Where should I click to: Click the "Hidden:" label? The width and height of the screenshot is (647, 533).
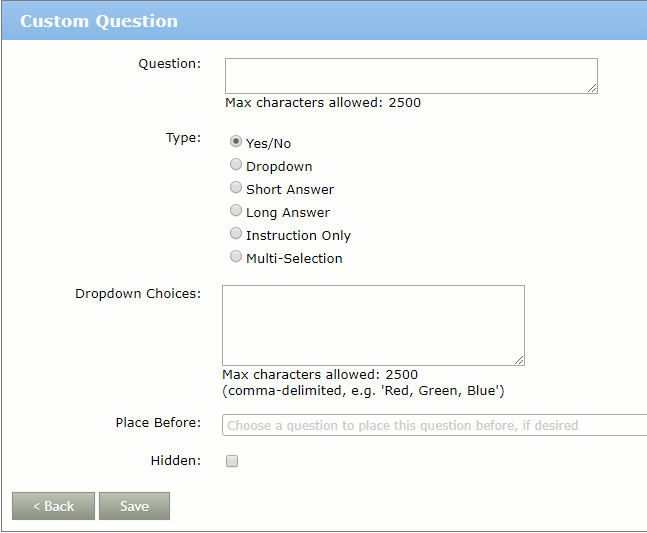pos(176,461)
